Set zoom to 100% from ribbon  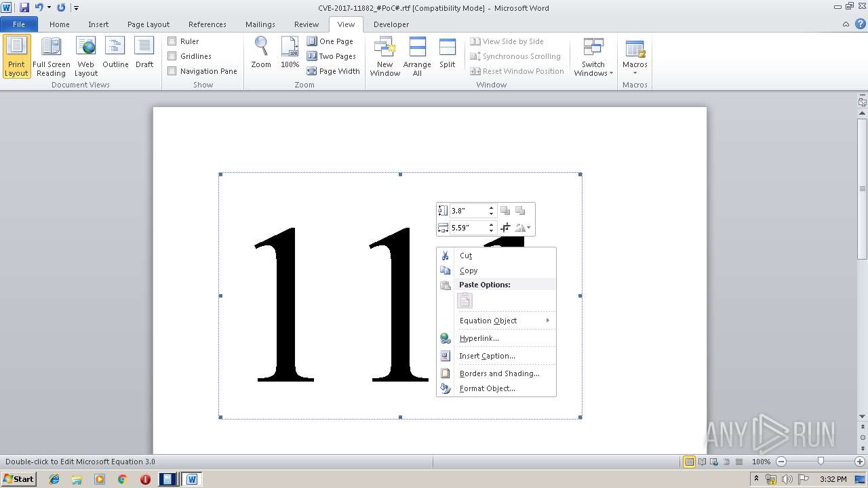pos(290,53)
